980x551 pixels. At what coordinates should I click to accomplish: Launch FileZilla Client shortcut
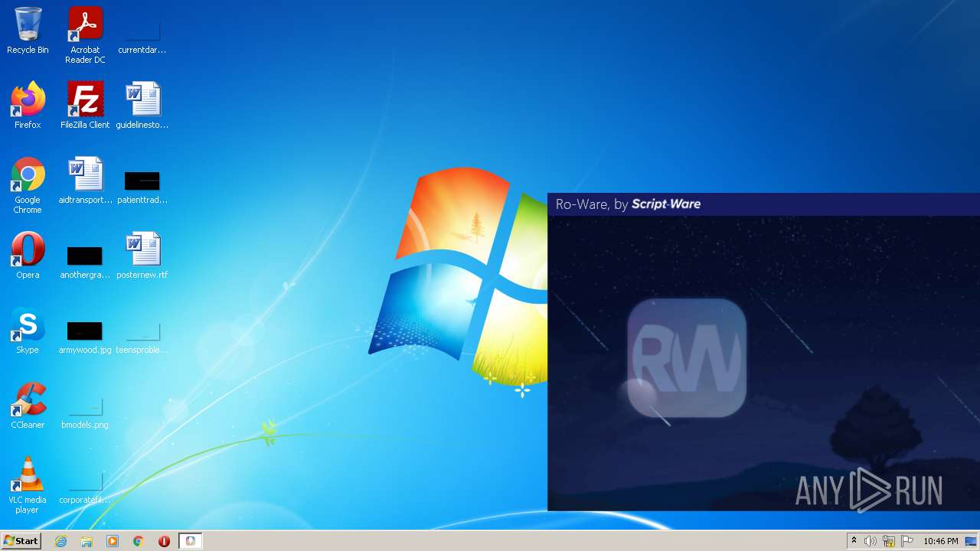point(85,106)
